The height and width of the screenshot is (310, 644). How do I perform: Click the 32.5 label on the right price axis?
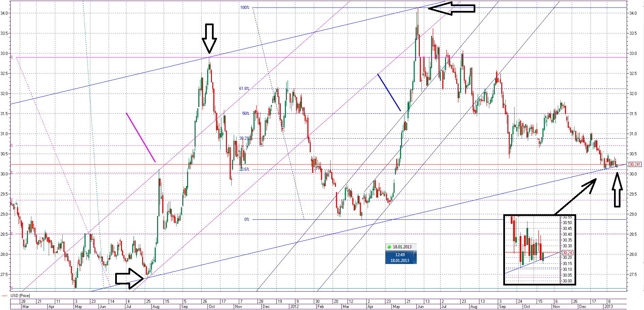point(633,74)
